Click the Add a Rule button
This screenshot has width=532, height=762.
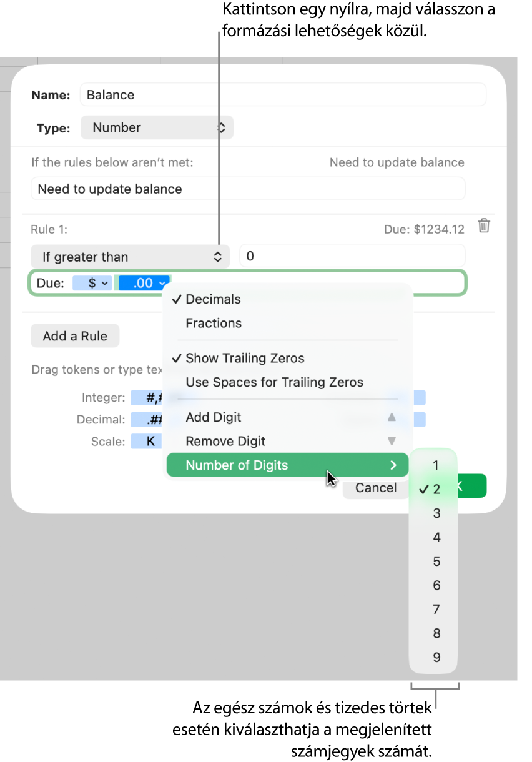coord(75,336)
